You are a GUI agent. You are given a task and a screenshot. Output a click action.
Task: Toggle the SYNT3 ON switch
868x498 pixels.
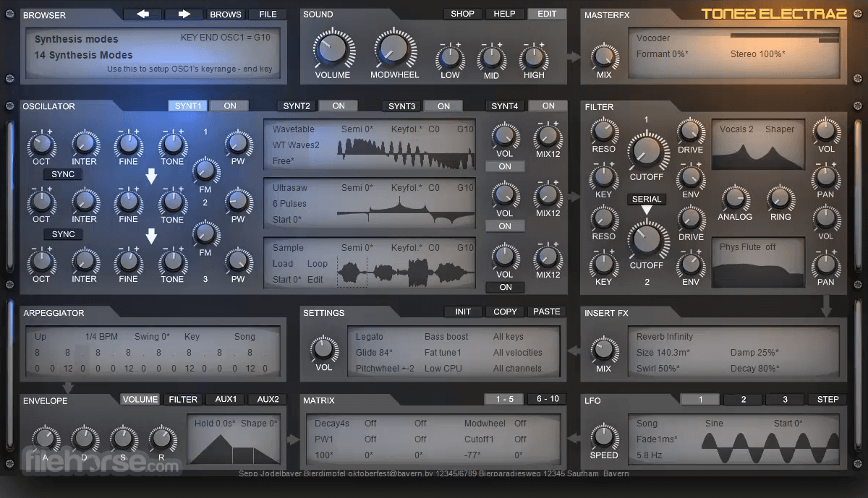coord(443,106)
